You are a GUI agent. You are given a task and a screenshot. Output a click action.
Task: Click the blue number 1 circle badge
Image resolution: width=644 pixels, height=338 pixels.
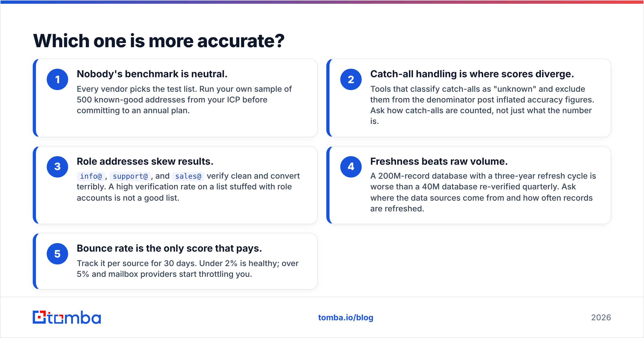[57, 79]
